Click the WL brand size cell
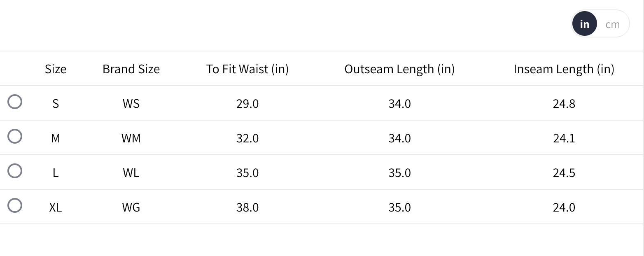 click(131, 172)
